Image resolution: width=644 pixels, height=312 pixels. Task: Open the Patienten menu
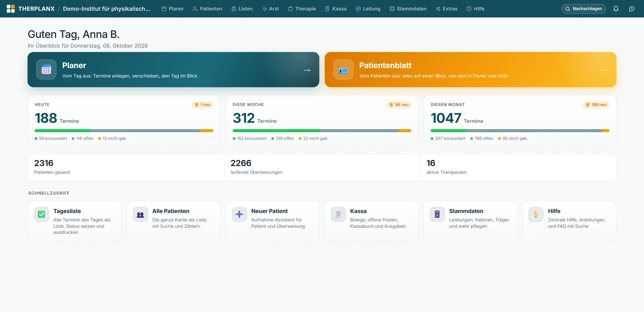(x=207, y=9)
